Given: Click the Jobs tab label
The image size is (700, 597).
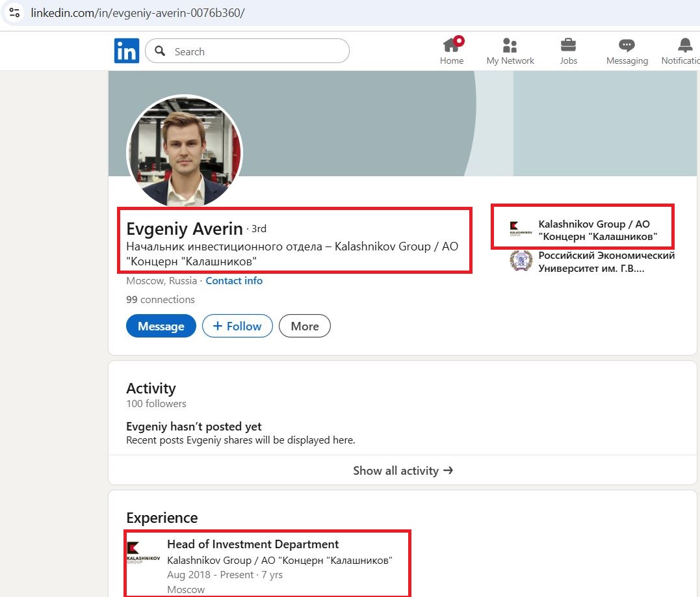Looking at the screenshot, I should [568, 60].
